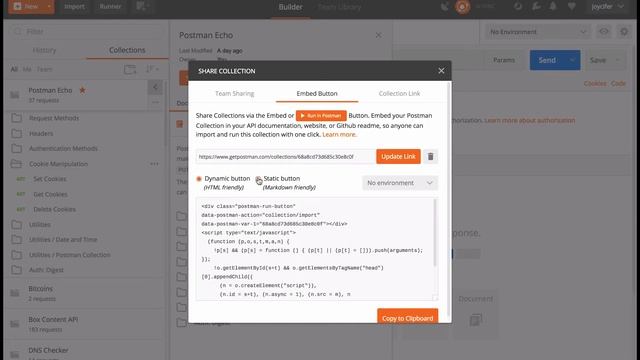Click the Run in Postman button image

pyautogui.click(x=321, y=116)
